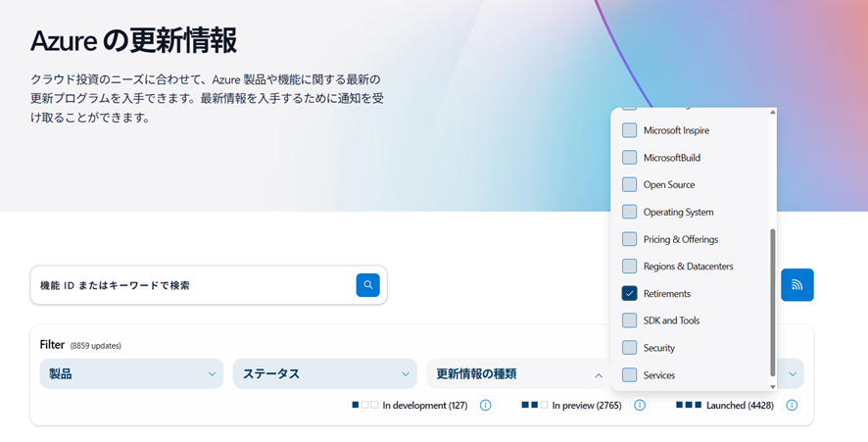Check the Pricing & Offerings checkbox
Screen dimensions: 868x442
point(629,239)
